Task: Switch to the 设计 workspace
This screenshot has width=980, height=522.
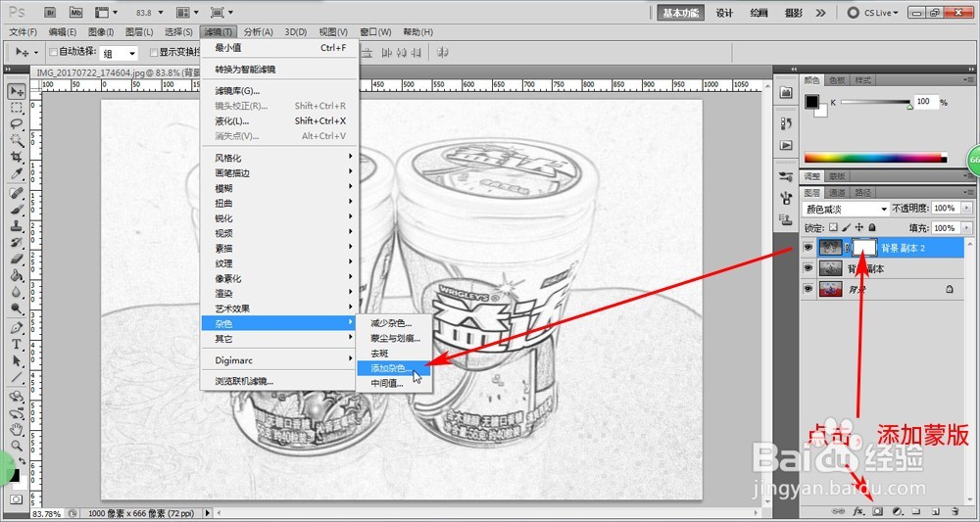Action: click(724, 13)
